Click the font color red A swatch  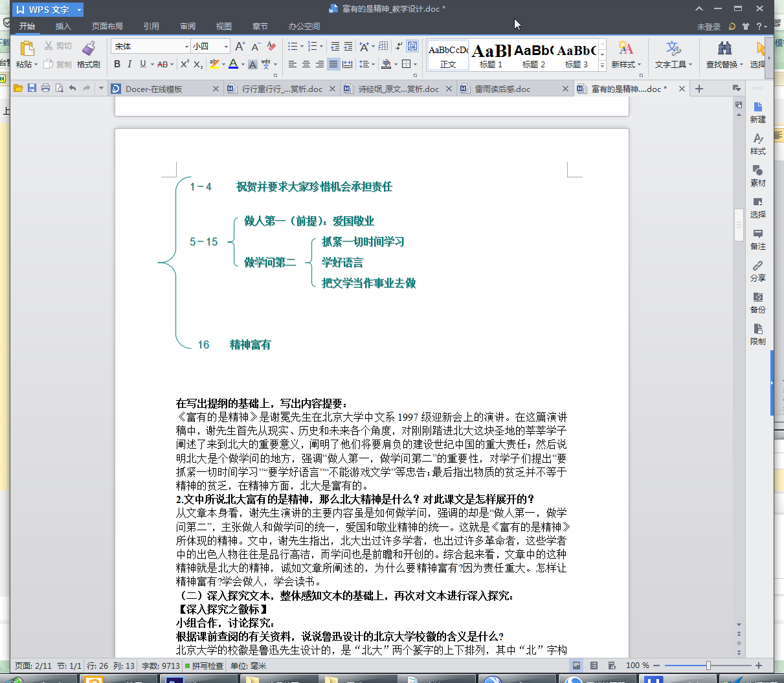pos(233,64)
